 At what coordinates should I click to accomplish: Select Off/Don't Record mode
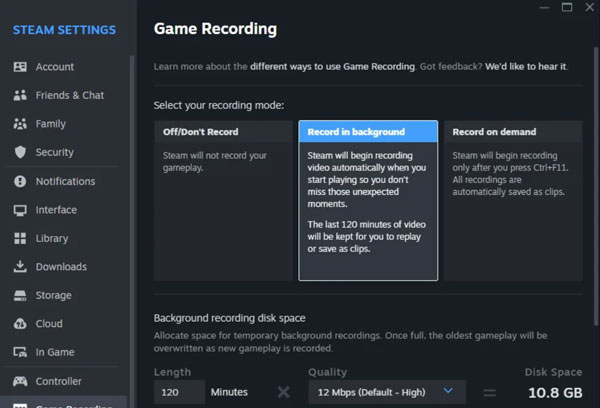pos(223,201)
